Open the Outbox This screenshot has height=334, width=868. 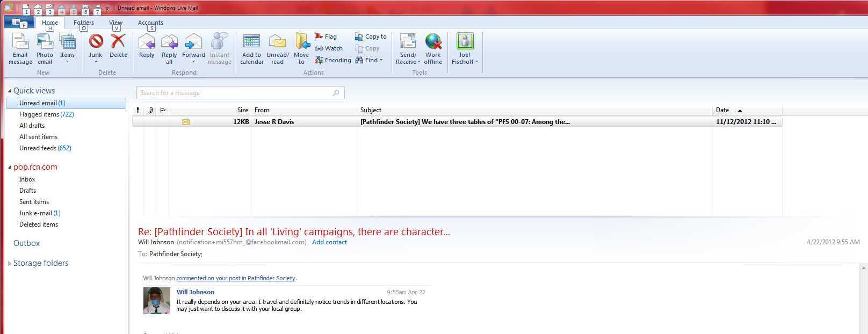(x=26, y=243)
